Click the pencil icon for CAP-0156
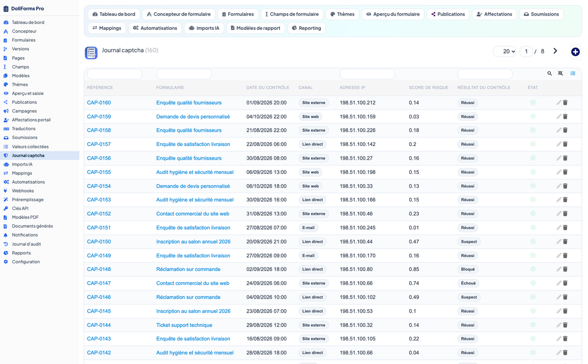 tap(559, 158)
